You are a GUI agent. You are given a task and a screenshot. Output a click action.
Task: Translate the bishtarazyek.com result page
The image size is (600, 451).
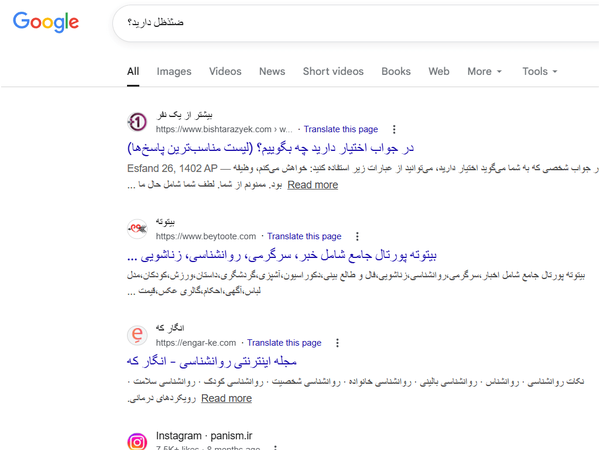tap(341, 129)
